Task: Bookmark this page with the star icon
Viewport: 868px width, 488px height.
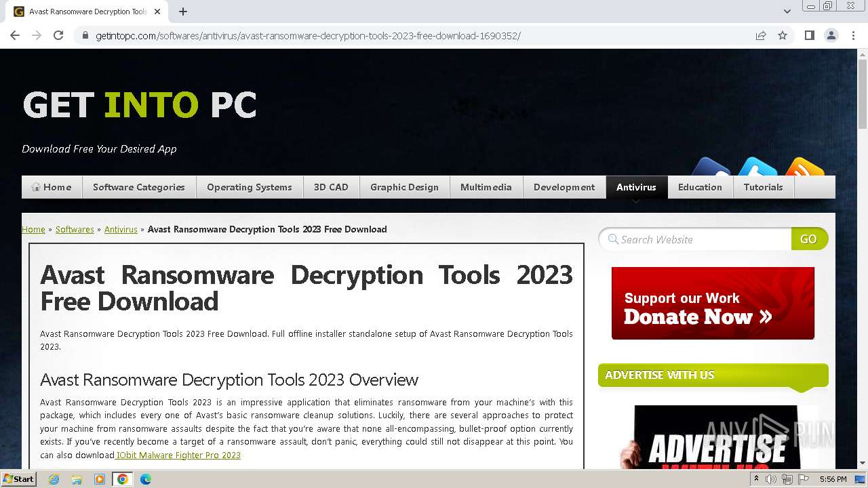Action: pos(783,35)
